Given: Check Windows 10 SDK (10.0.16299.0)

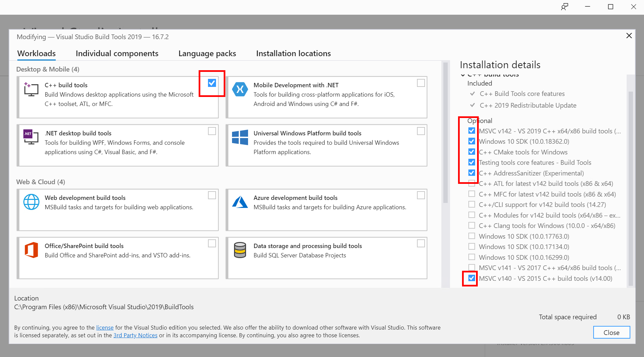Looking at the screenshot, I should 472,257.
